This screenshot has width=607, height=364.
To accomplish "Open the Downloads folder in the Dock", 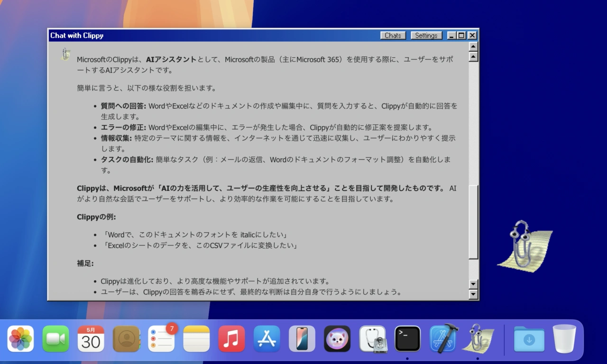I will 529,338.
